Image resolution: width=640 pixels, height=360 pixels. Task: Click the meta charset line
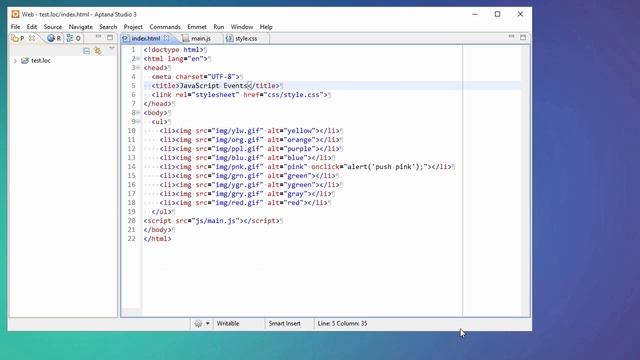(x=196, y=77)
